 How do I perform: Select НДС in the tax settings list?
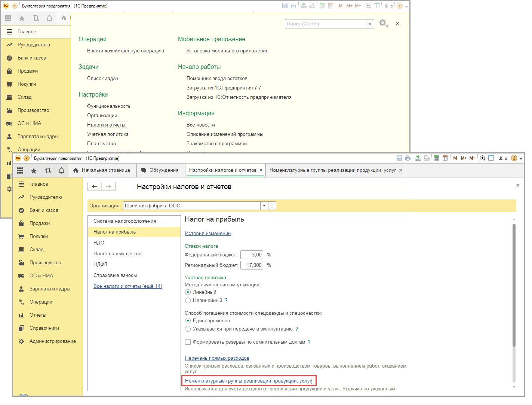[x=99, y=243]
